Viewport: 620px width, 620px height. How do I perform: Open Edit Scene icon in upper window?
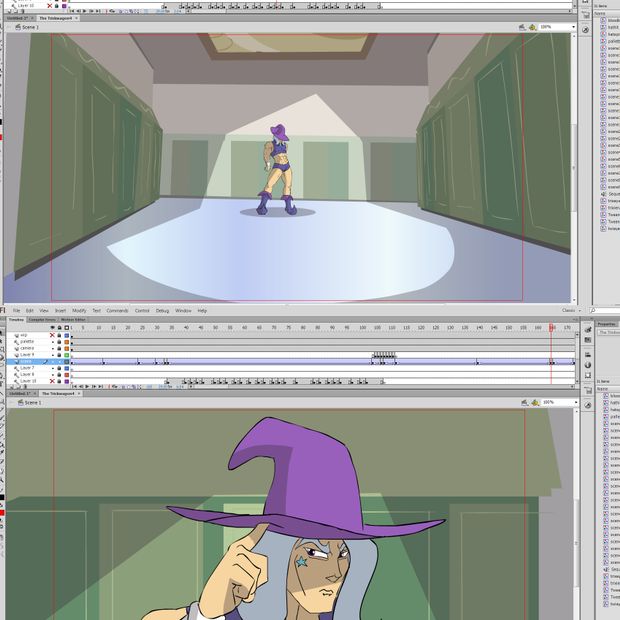(522, 27)
